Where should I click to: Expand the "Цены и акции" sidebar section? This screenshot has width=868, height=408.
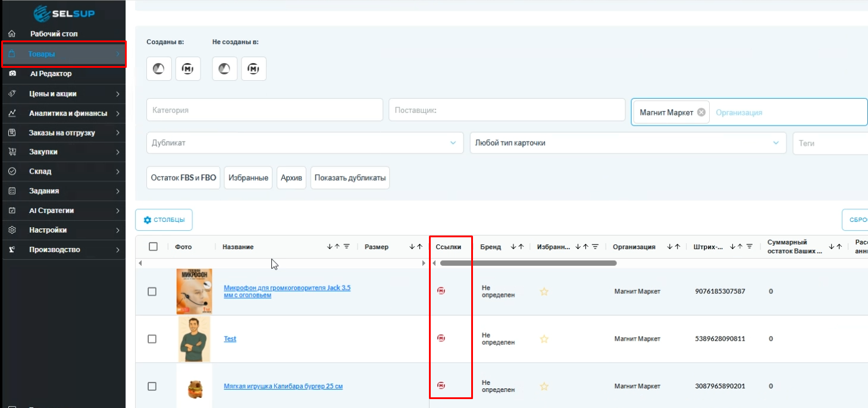(x=62, y=94)
